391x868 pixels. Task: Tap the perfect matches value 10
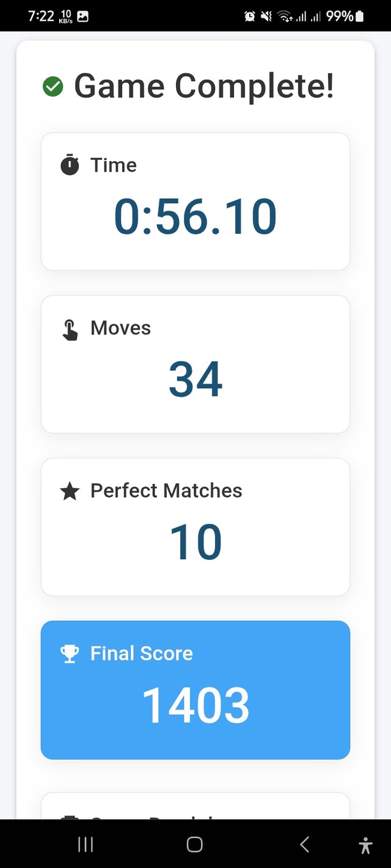[x=195, y=542]
